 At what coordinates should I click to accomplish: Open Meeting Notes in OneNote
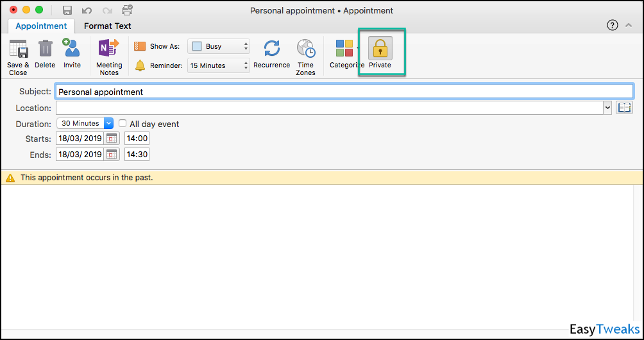pos(108,50)
